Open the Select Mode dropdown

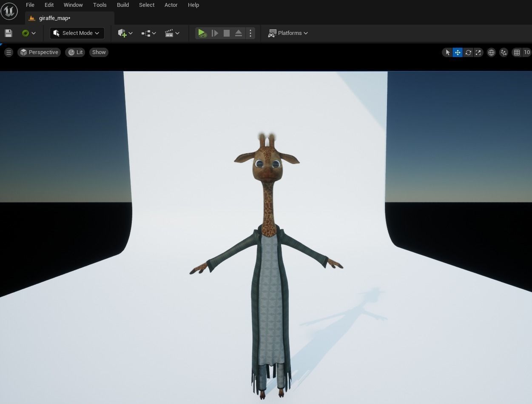[77, 33]
